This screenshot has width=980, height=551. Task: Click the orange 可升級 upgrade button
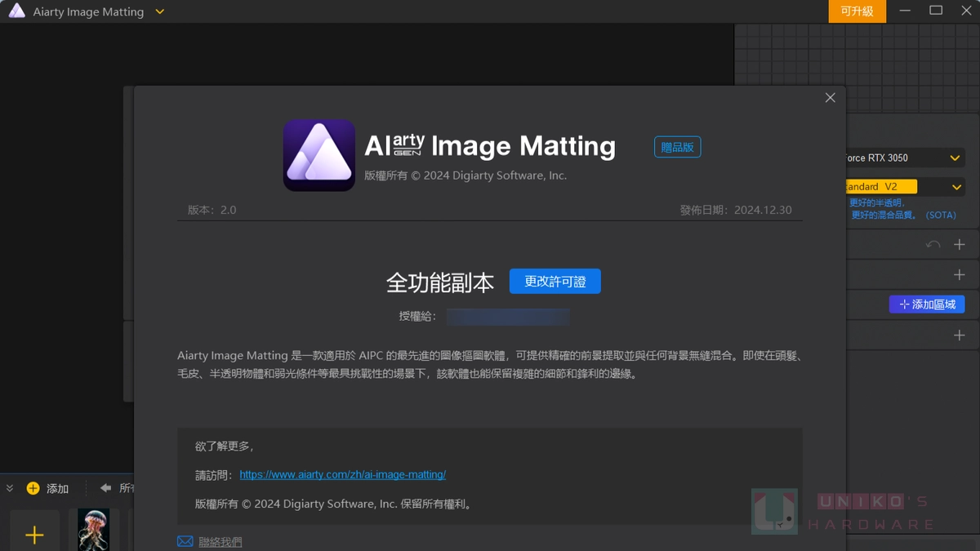pos(857,11)
